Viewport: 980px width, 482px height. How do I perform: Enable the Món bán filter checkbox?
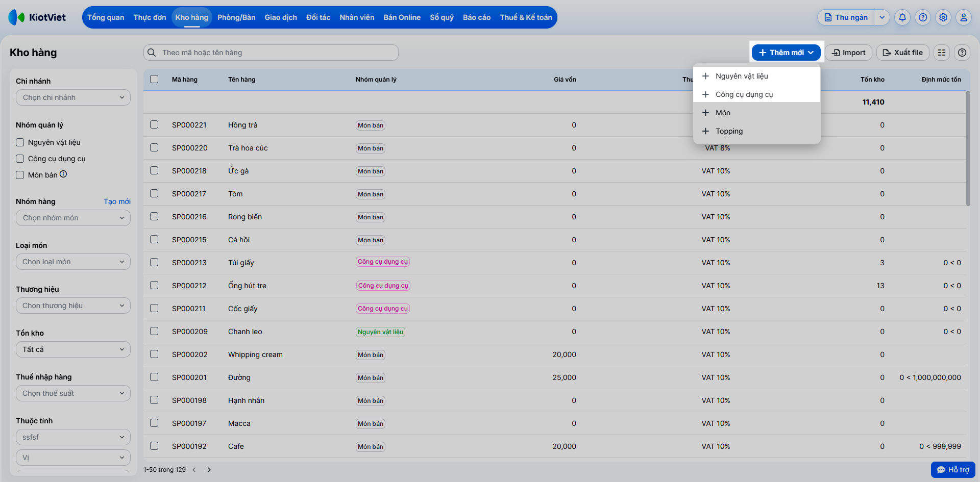[20, 175]
